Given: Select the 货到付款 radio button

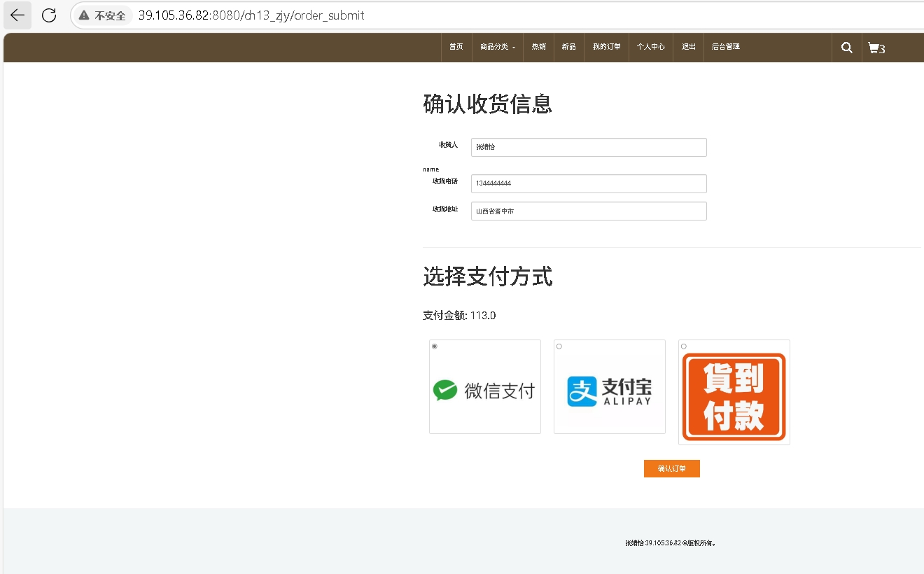Looking at the screenshot, I should click(684, 346).
